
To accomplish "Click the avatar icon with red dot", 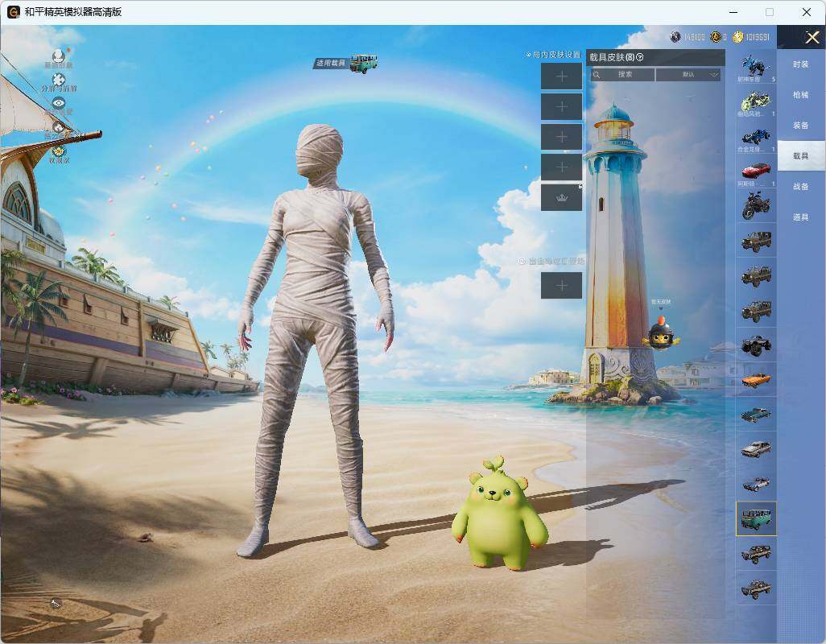I will [x=59, y=56].
